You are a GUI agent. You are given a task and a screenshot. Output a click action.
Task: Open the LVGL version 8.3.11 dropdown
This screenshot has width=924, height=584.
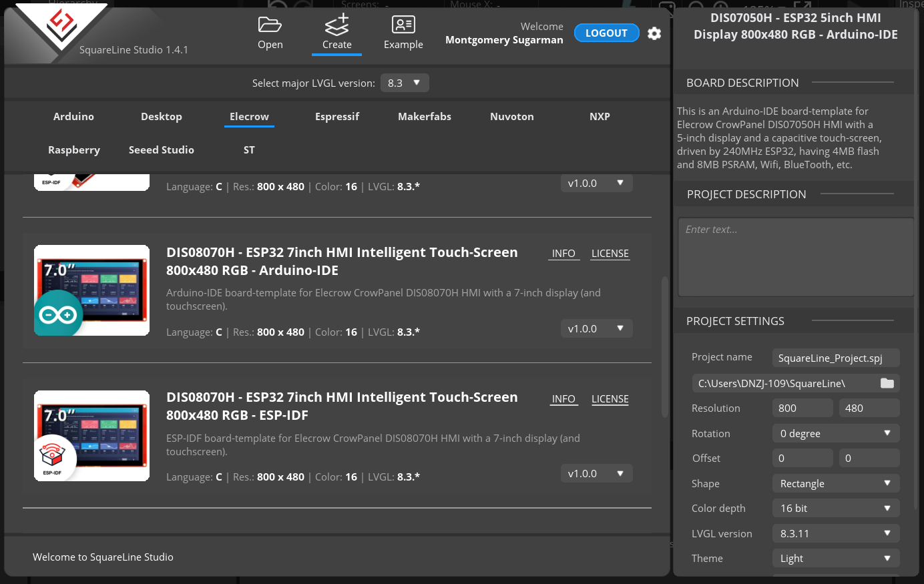(x=836, y=533)
